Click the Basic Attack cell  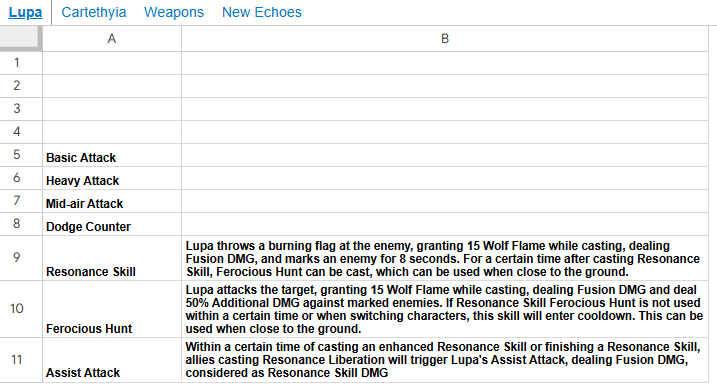coord(112,155)
